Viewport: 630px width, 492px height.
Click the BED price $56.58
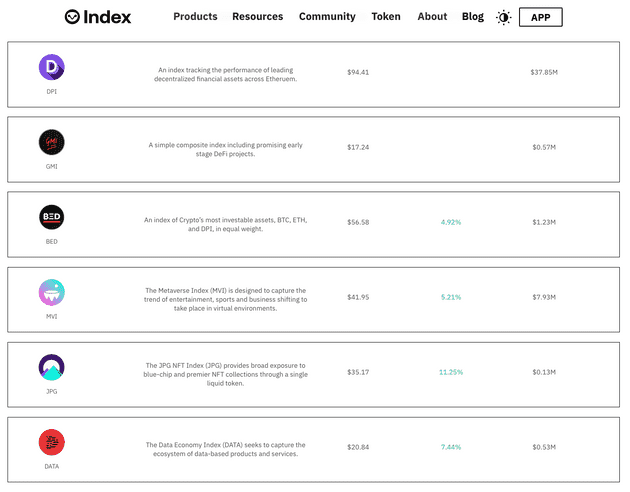(x=358, y=222)
